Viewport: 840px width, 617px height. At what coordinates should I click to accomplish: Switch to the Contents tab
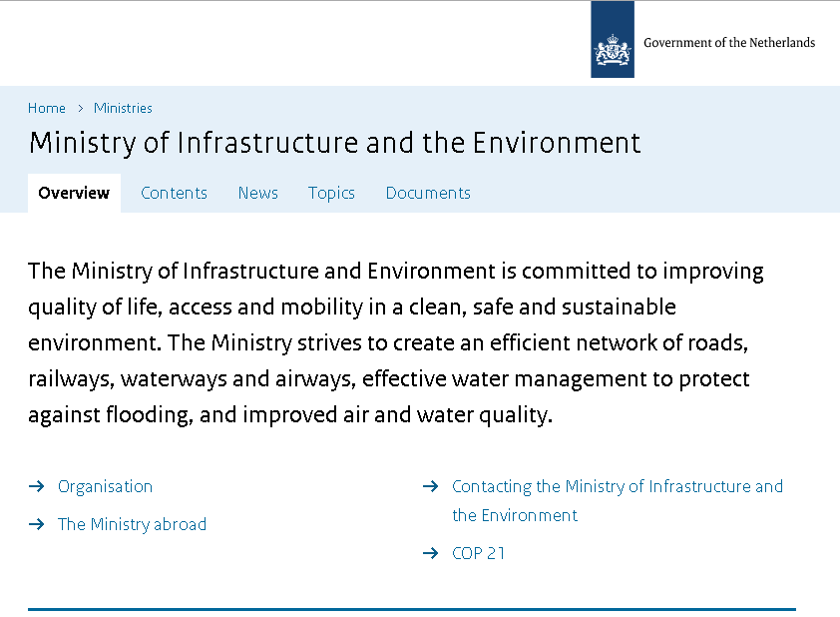[175, 193]
